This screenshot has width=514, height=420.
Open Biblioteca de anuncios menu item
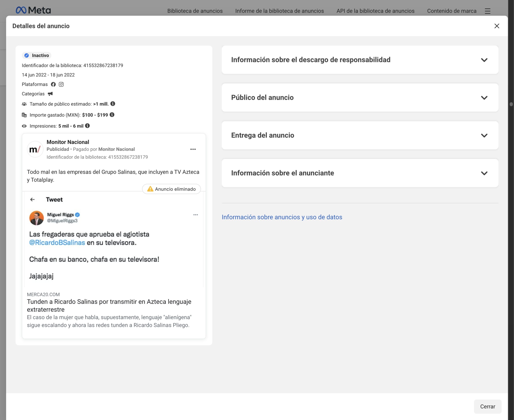[195, 11]
